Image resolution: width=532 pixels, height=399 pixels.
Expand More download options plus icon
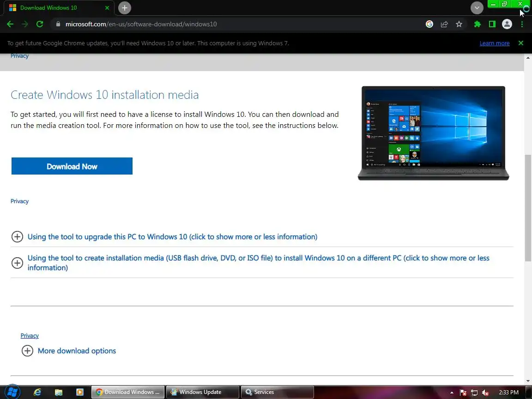(28, 351)
